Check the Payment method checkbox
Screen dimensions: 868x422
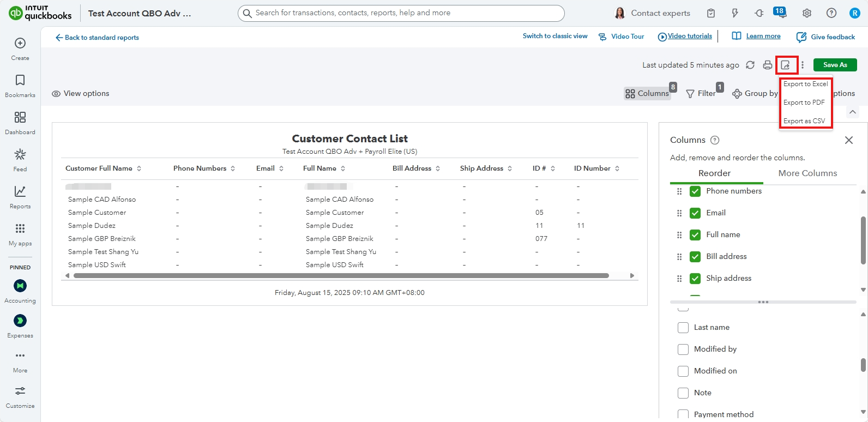[x=683, y=414]
